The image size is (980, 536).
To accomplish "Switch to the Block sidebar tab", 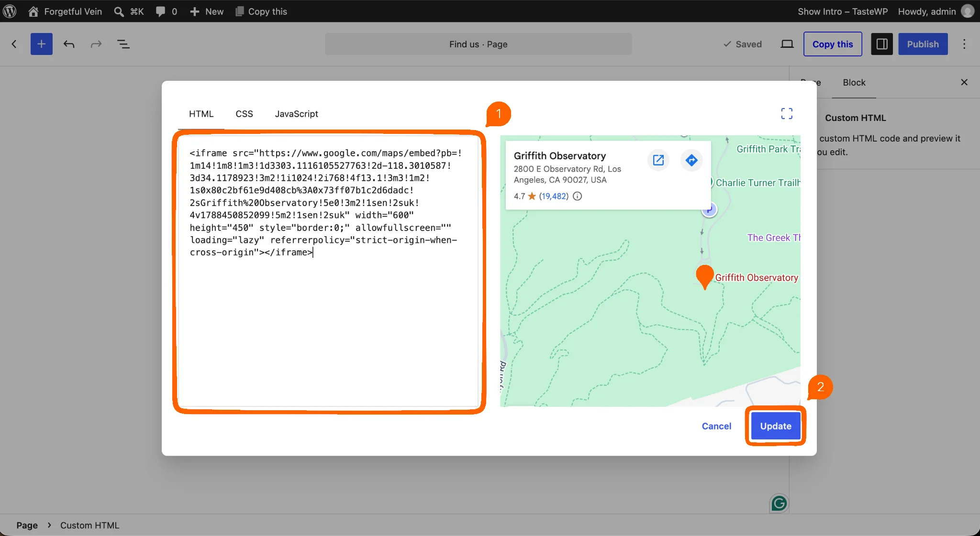I will tap(854, 82).
